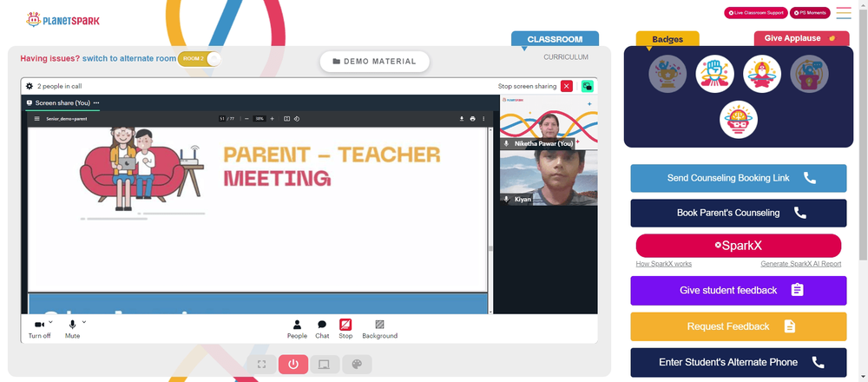The height and width of the screenshot is (382, 868).
Task: Open Screen share options ellipsis
Action: (x=96, y=103)
